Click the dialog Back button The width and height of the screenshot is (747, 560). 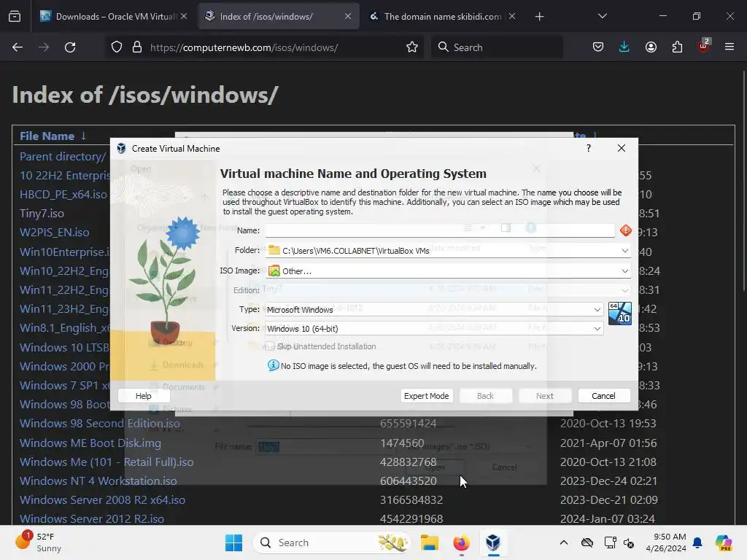click(x=485, y=396)
